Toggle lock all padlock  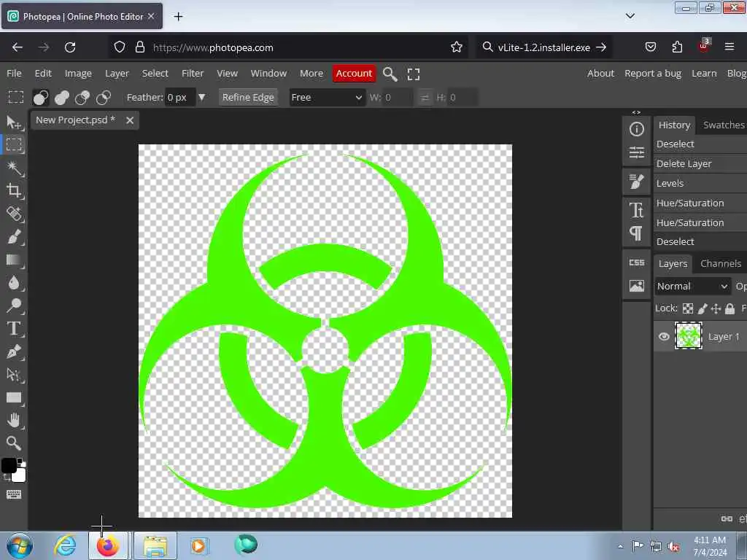tap(729, 308)
